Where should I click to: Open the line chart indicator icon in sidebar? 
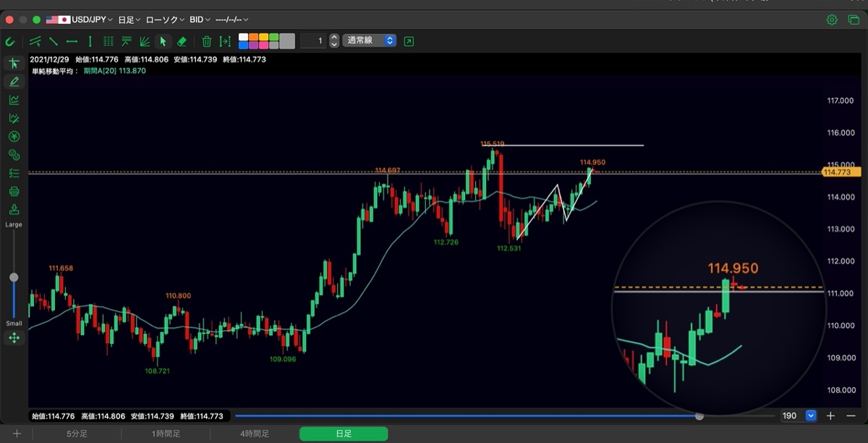[x=14, y=100]
